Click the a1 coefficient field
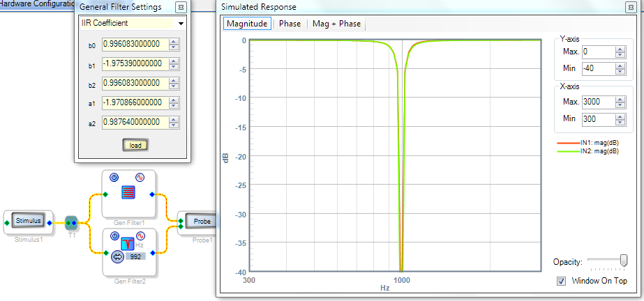Image resolution: width=644 pixels, height=301 pixels. coord(135,102)
